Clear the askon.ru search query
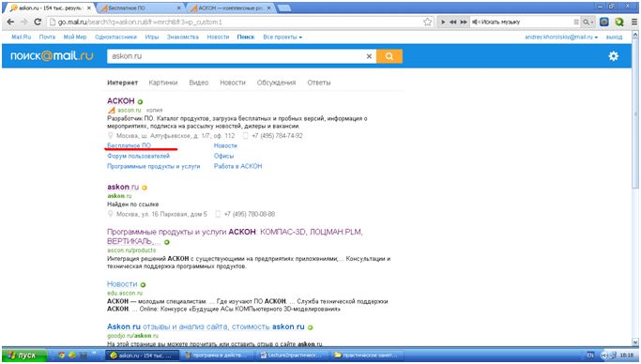This screenshot has height=364, width=641. [369, 56]
